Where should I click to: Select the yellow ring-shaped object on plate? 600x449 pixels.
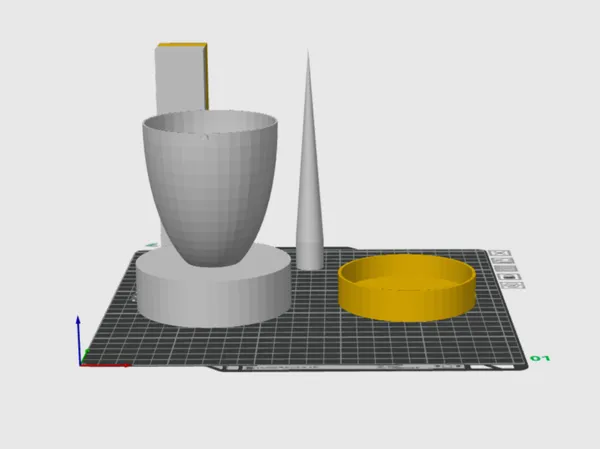click(x=407, y=287)
